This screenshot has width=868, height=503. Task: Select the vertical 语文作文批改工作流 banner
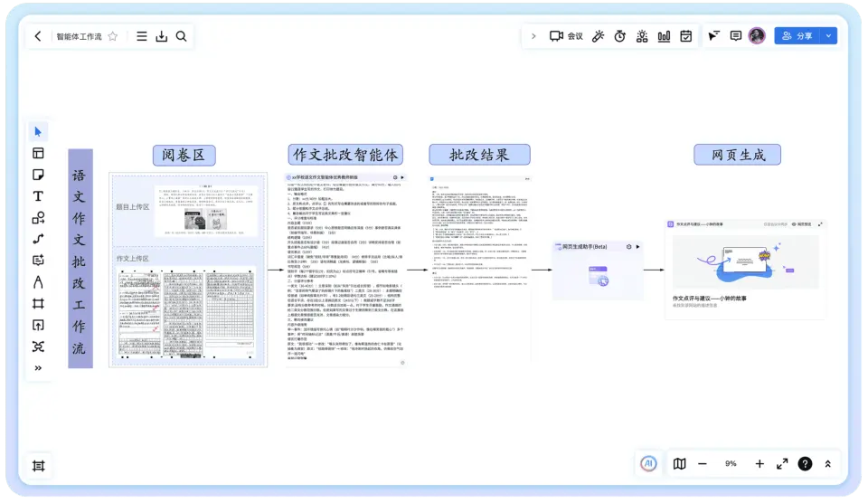(x=80, y=259)
